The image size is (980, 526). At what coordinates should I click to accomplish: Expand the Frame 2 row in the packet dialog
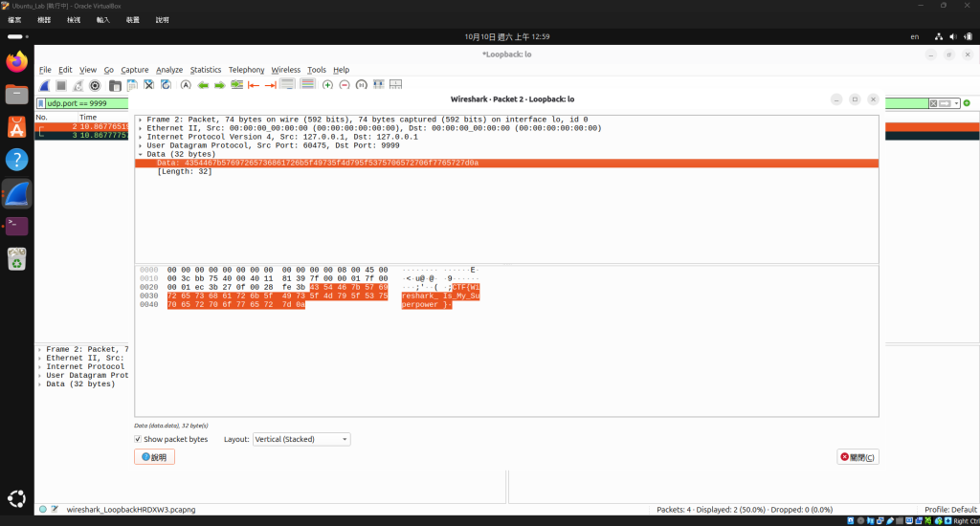coord(140,120)
